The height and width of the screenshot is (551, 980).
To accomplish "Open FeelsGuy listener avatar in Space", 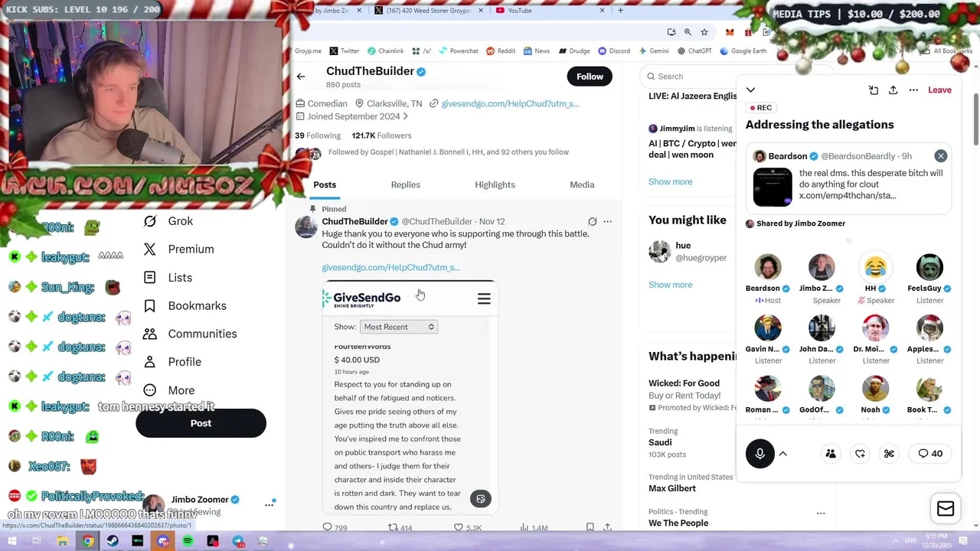I will (929, 267).
